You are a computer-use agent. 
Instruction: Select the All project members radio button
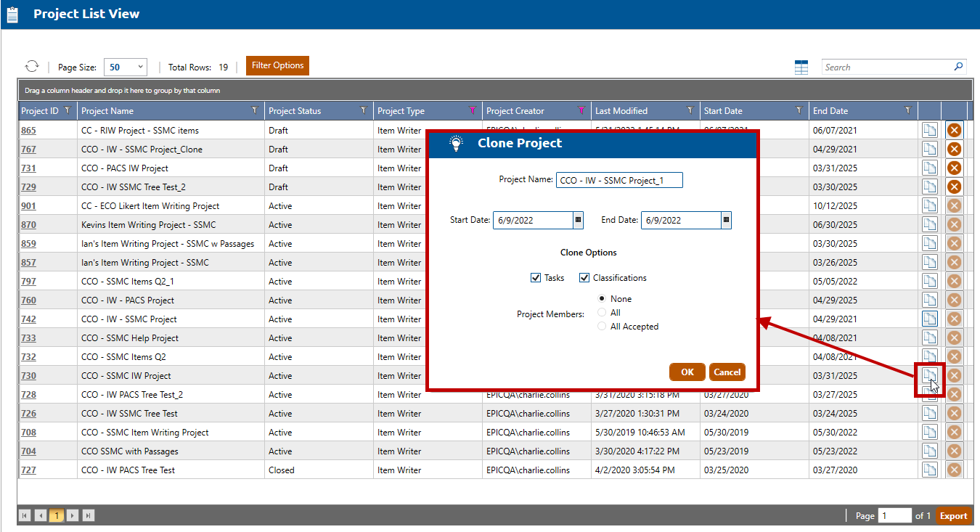[x=602, y=313]
